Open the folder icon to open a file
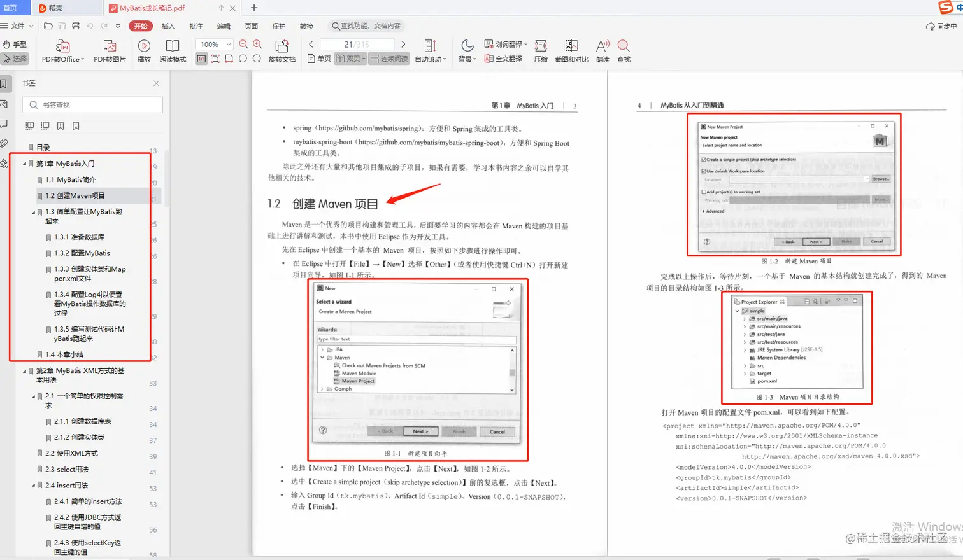This screenshot has height=560, width=963. 48,26
